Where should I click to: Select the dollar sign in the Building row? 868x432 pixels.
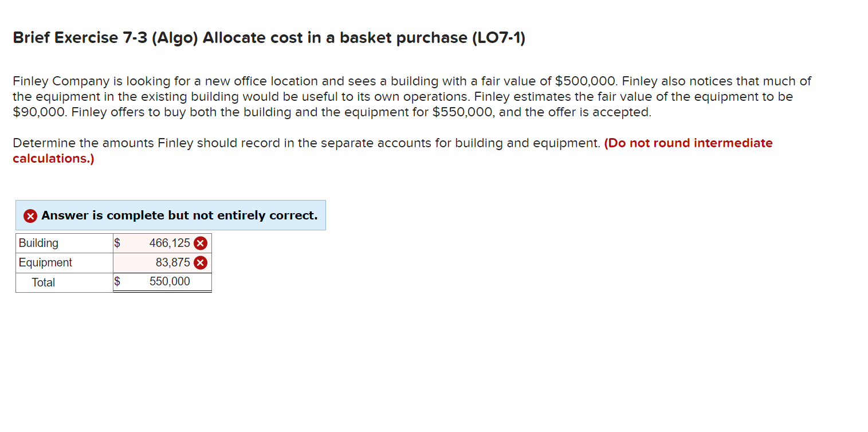[x=117, y=243]
